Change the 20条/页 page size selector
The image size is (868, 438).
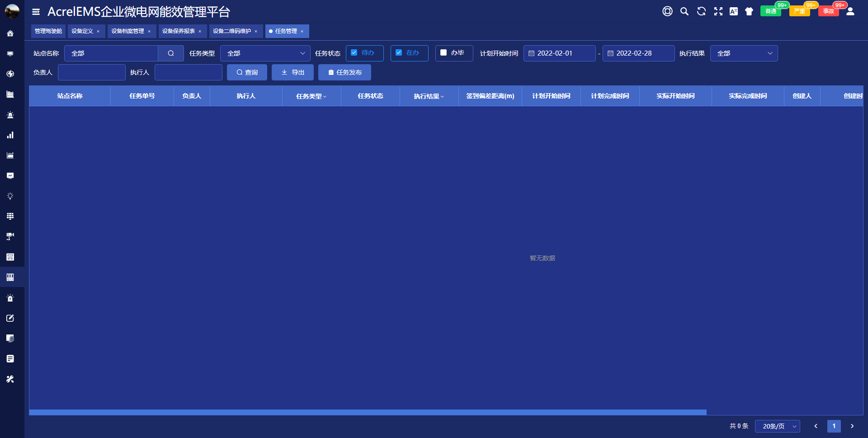(777, 426)
